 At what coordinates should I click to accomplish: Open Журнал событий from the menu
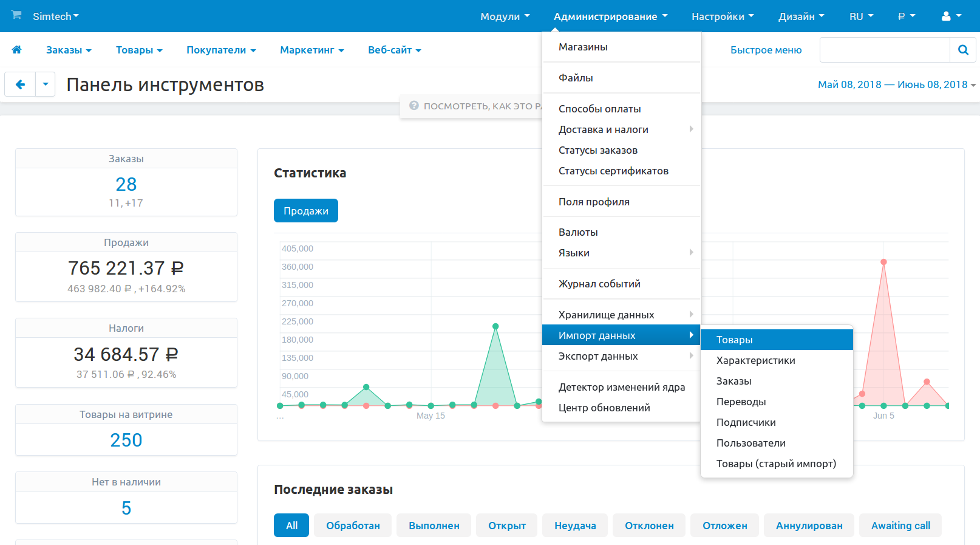pyautogui.click(x=599, y=284)
